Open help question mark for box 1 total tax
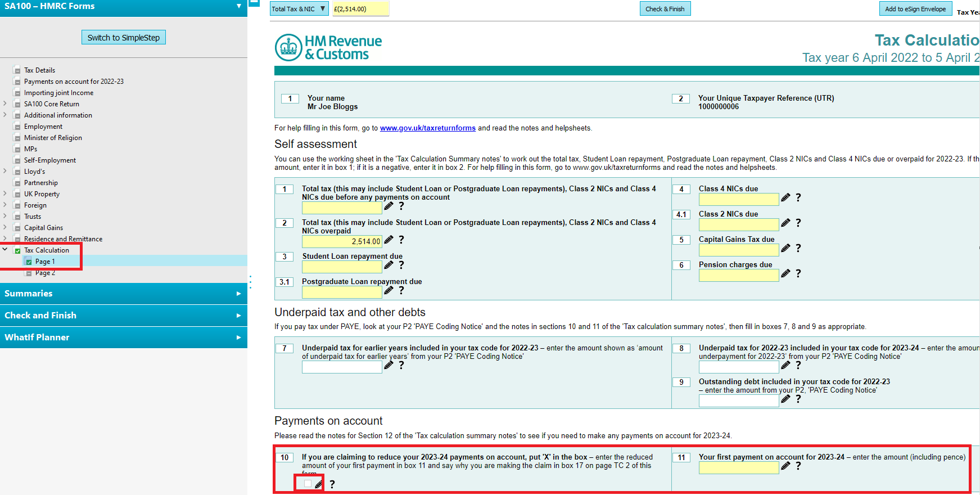The height and width of the screenshot is (495, 980). 401,206
